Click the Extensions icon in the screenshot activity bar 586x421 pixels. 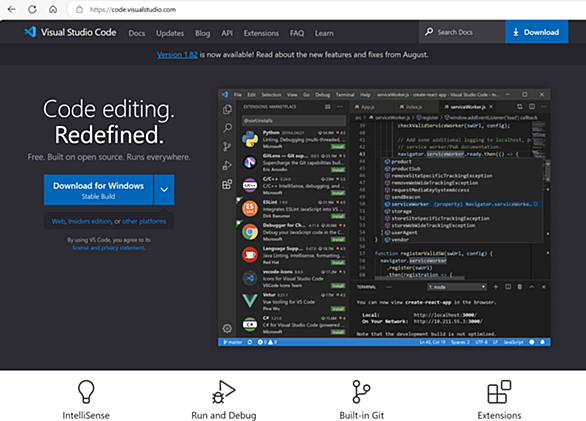click(x=227, y=184)
